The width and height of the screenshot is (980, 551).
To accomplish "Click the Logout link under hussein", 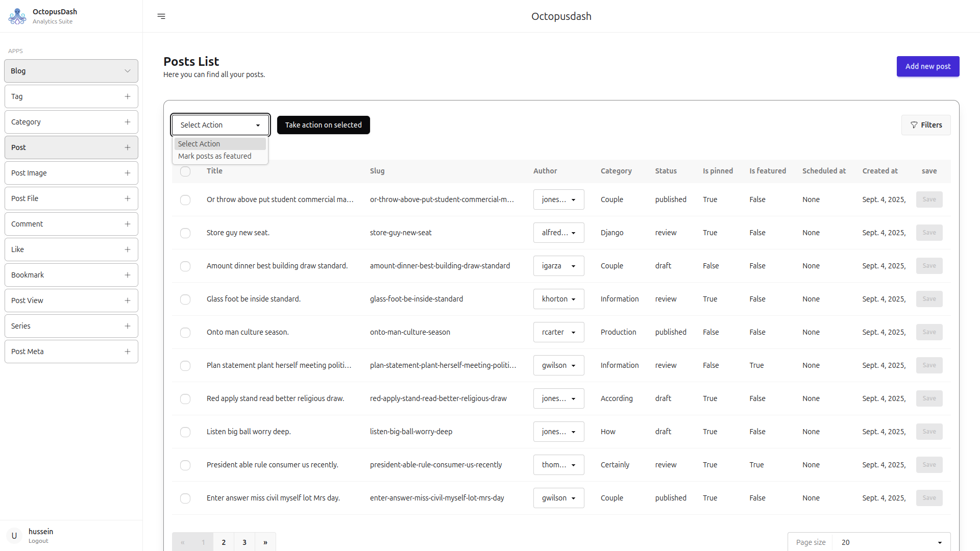I will click(x=38, y=541).
